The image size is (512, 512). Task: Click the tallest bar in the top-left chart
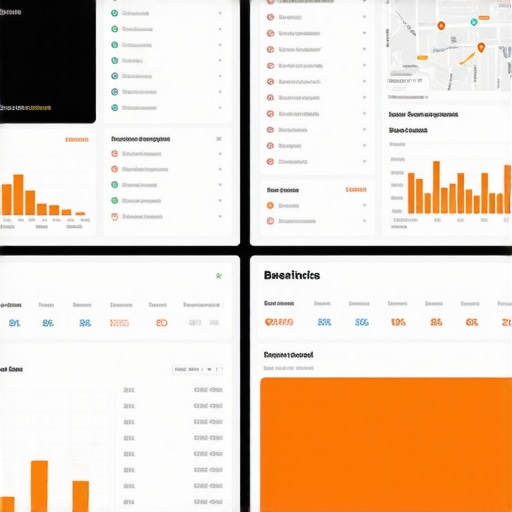click(18, 195)
